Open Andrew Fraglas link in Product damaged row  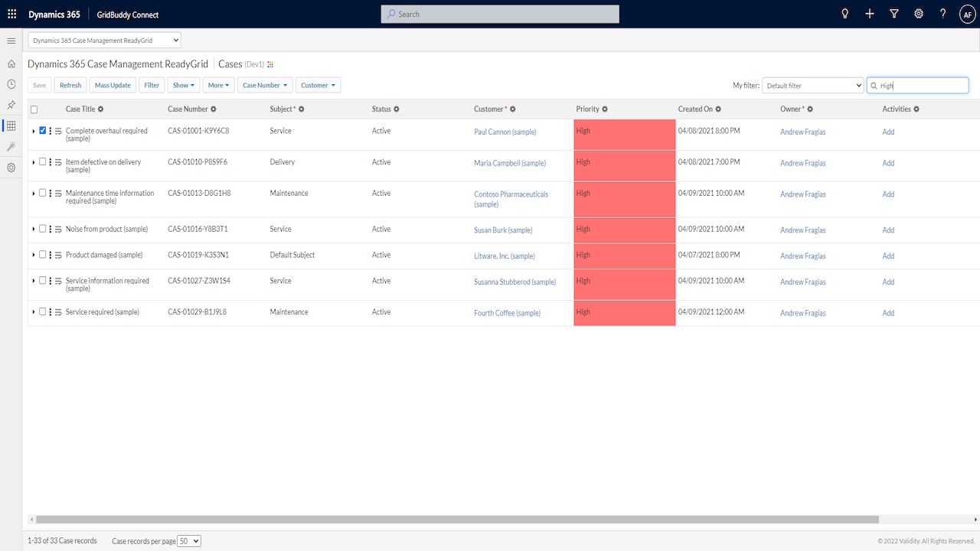803,256
